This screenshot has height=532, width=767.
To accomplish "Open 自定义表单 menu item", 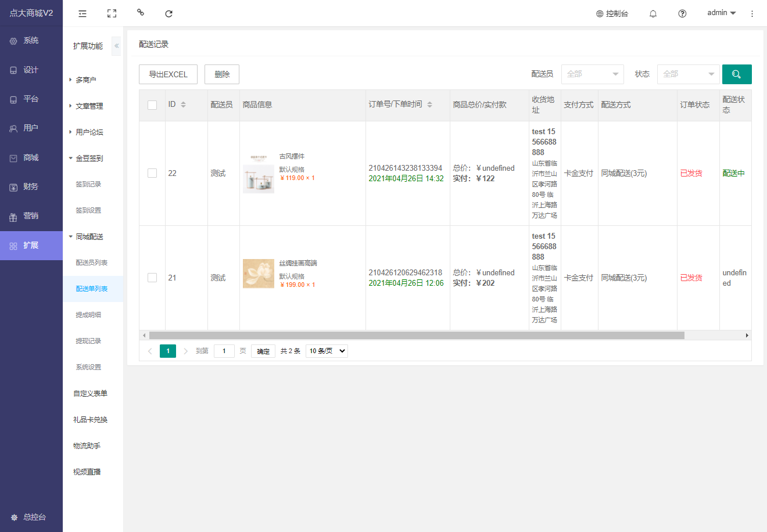I will (x=90, y=393).
